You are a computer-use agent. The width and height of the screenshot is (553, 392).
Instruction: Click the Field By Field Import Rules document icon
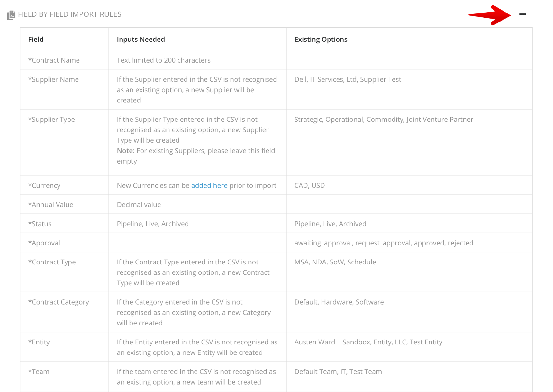coord(11,15)
